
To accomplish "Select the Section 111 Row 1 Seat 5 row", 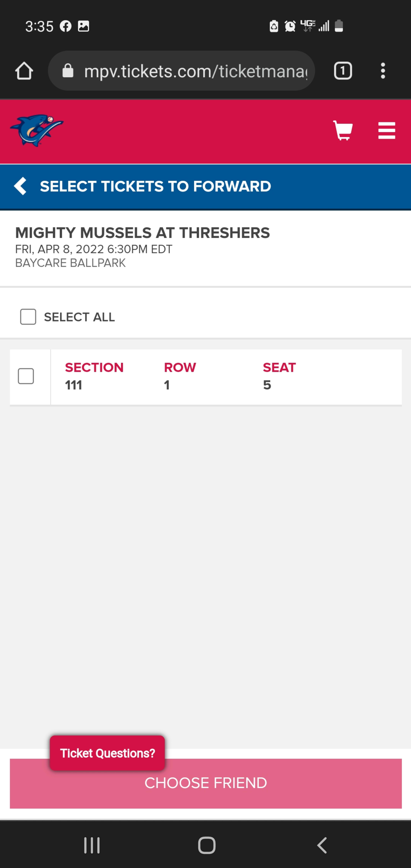I will point(205,377).
